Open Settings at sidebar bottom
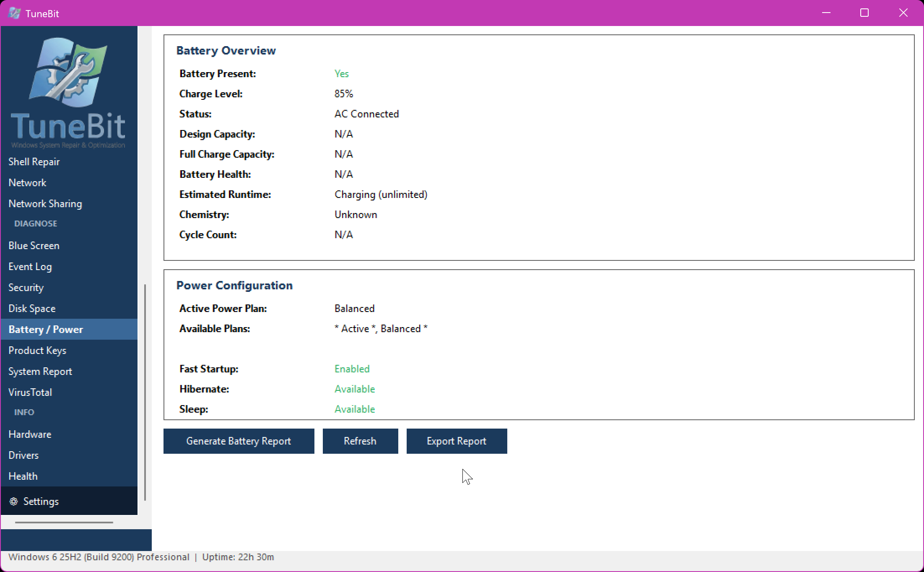The image size is (924, 572). tap(69, 501)
